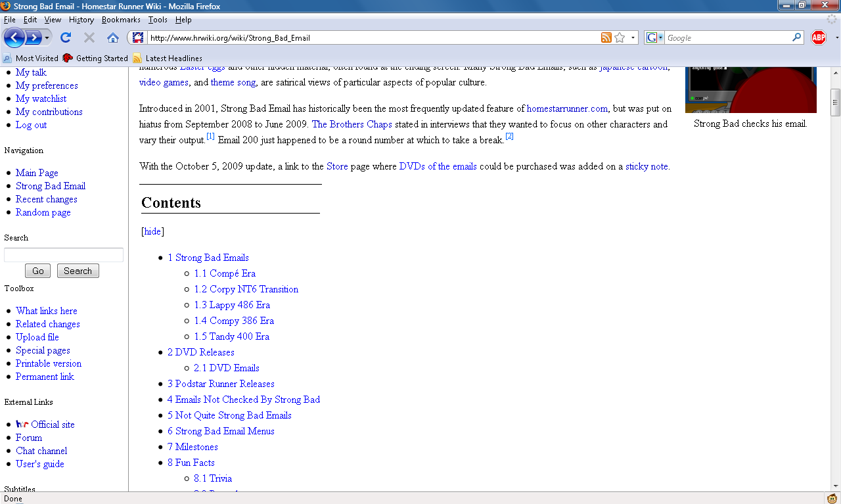The image size is (841, 504).
Task: Jump to footnote reference 1
Action: [210, 137]
